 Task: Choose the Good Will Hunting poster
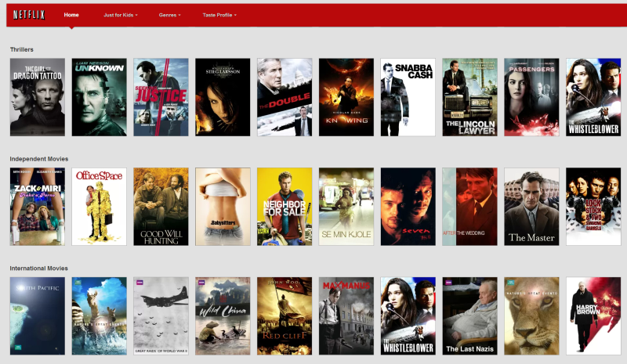[161, 207]
